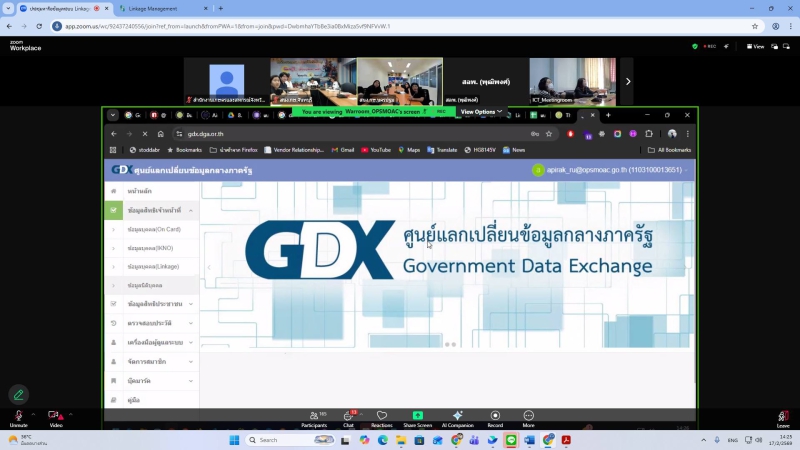Open the Zoom Chat panel
800x450 pixels.
point(349,417)
